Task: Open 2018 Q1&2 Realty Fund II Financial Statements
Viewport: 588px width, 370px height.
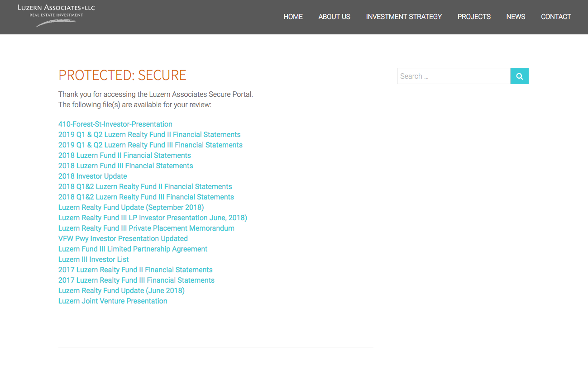Action: click(x=145, y=186)
